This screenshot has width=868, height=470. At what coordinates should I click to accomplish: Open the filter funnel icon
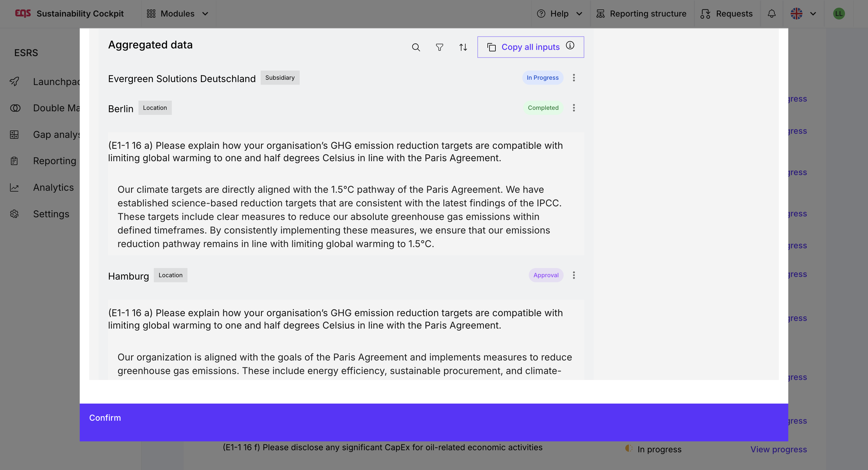(439, 47)
